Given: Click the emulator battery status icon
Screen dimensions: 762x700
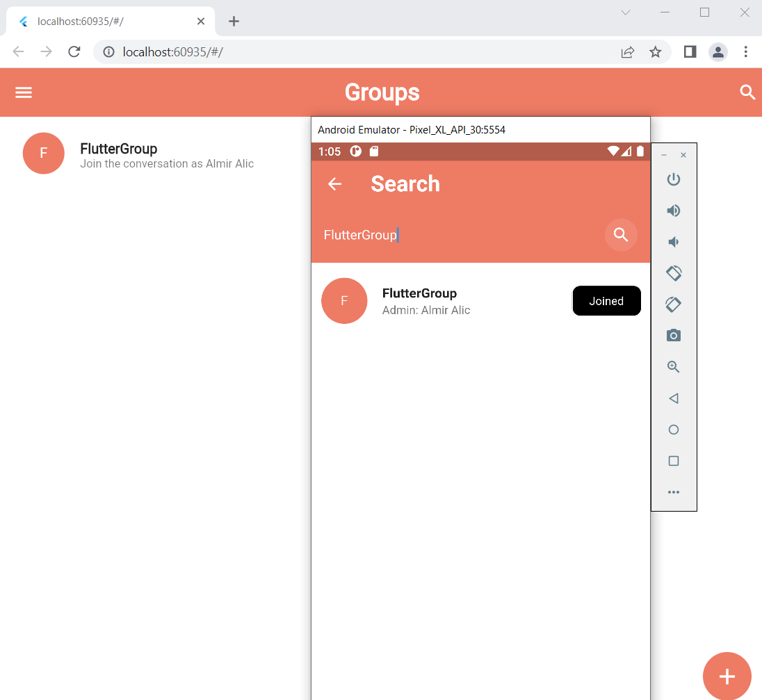Looking at the screenshot, I should [x=640, y=151].
